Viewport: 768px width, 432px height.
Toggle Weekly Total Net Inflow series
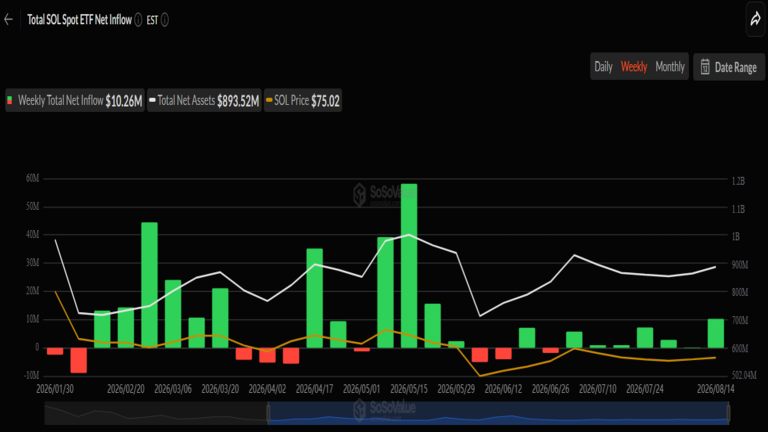click(75, 100)
